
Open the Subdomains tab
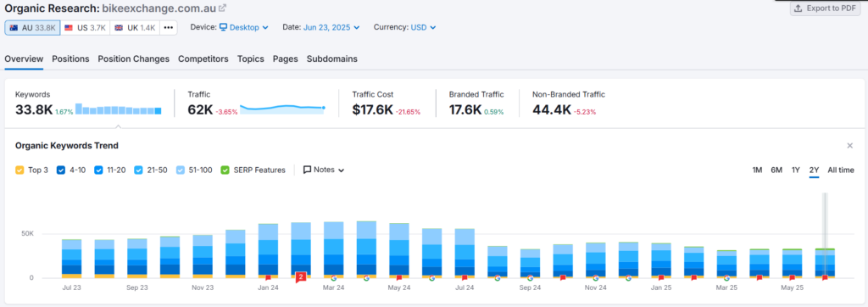332,59
